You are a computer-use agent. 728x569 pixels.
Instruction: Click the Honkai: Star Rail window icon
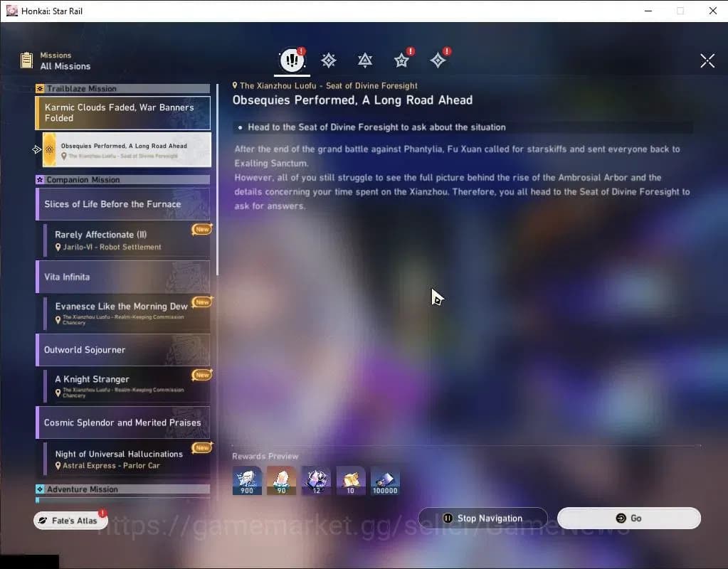click(x=11, y=11)
